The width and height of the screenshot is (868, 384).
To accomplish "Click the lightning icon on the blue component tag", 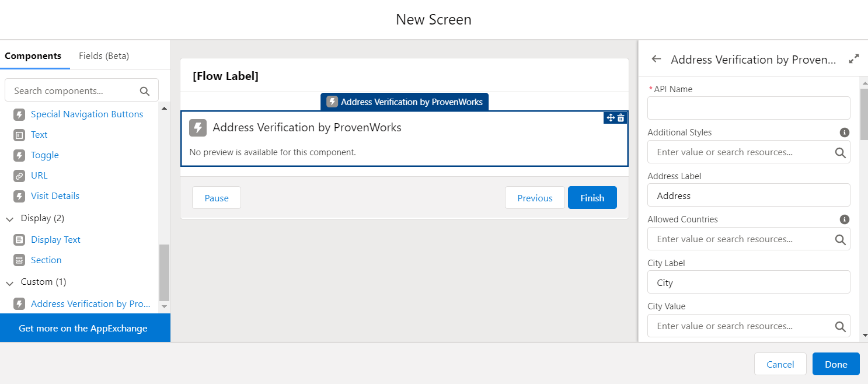I will pos(332,102).
